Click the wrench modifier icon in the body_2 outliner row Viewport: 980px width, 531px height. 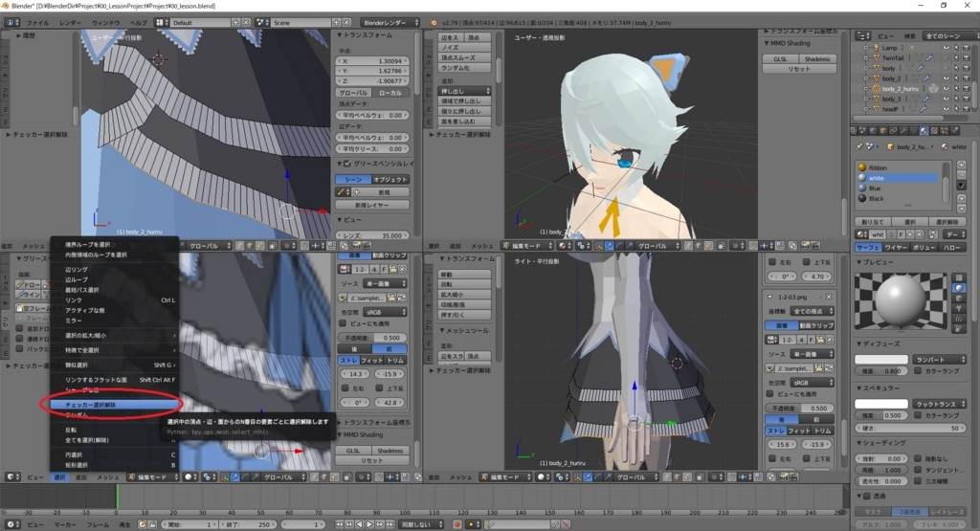pos(926,78)
